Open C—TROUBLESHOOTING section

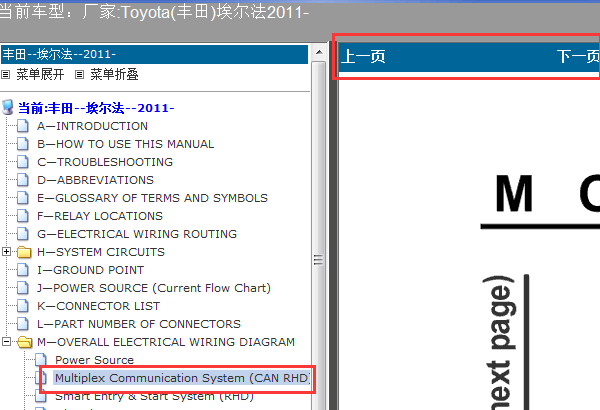coord(105,162)
